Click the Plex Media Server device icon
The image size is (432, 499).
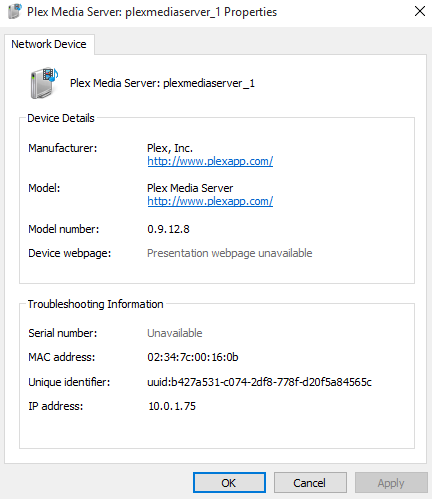(x=44, y=83)
